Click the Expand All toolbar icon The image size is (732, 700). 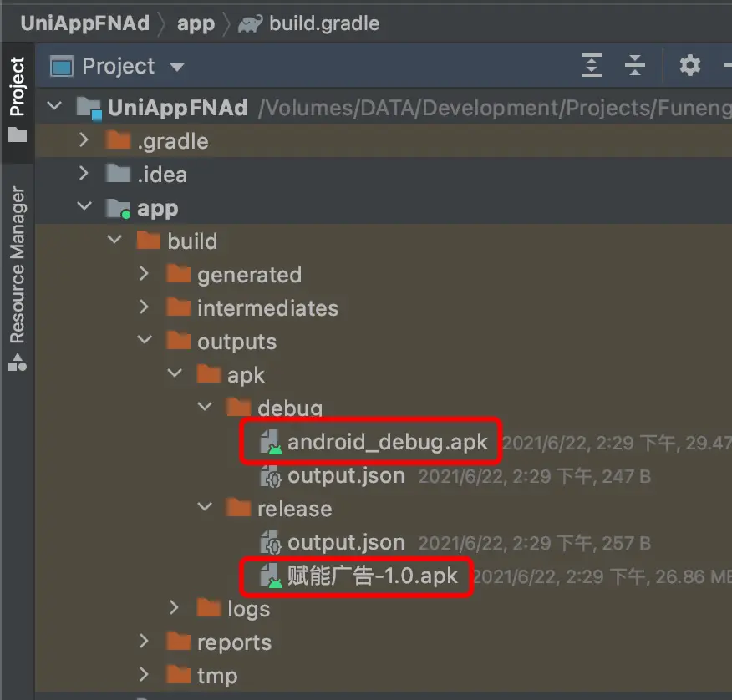click(x=592, y=66)
